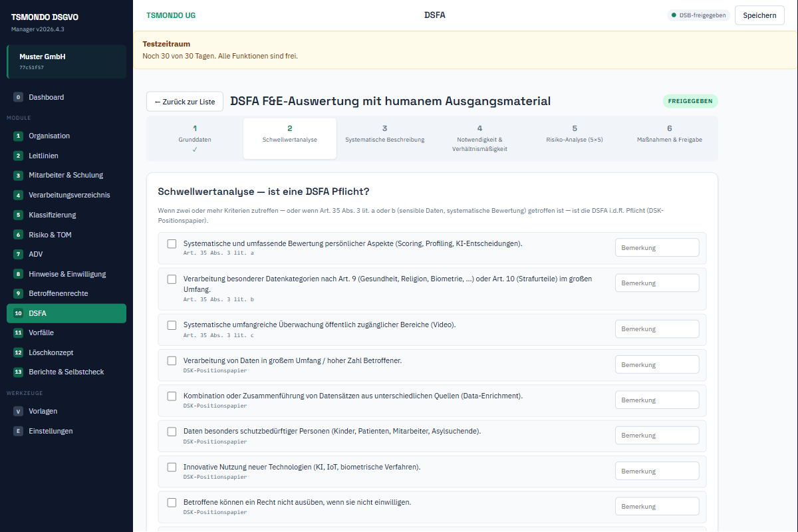
Task: Select the DSFA module in sidebar
Action: (66, 313)
